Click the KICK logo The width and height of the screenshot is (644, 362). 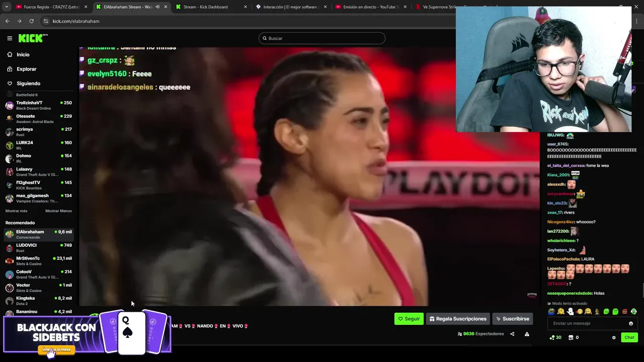tap(33, 38)
